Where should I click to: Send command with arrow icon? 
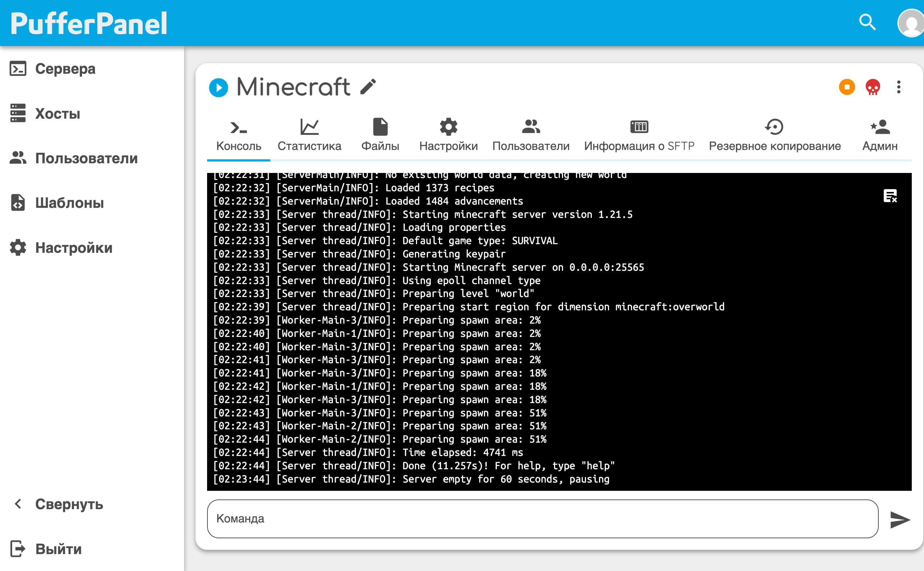coord(900,520)
